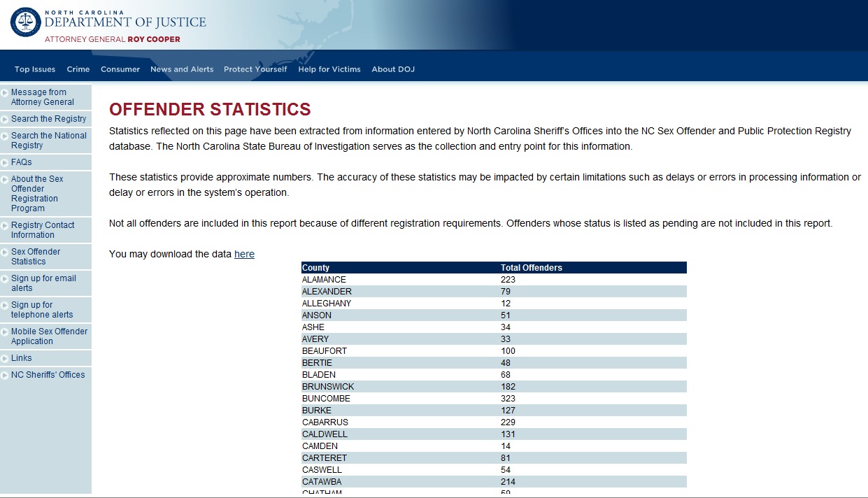Click arrow icon beside Links
This screenshot has height=498, width=868.
click(6, 358)
